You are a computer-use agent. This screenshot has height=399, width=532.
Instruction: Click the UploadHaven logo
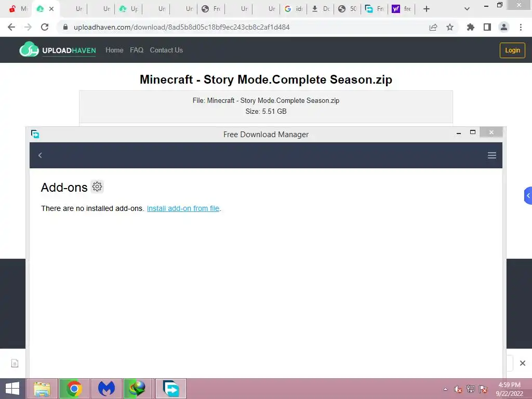tap(58, 50)
